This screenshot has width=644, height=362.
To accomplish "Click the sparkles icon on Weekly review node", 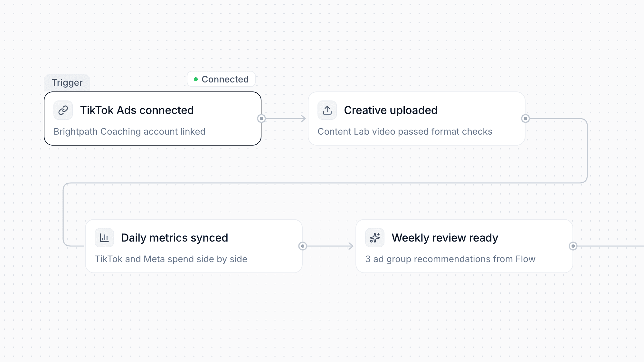I will pos(375,238).
